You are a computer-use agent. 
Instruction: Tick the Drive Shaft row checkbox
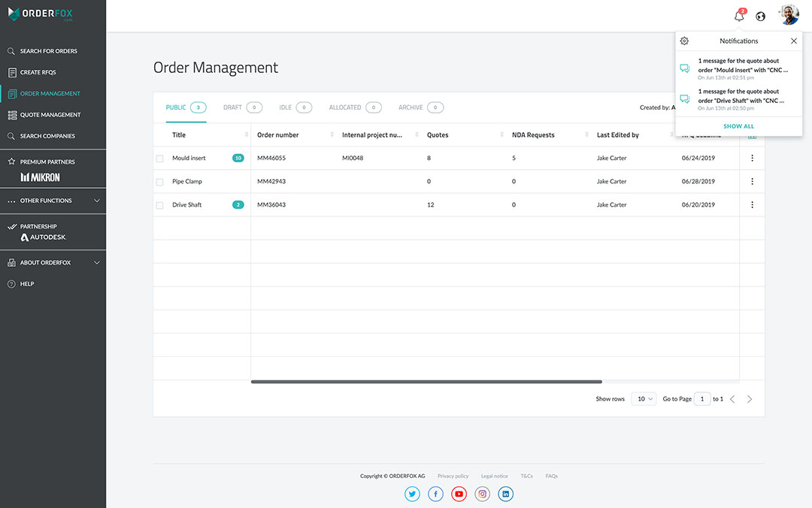click(x=159, y=205)
